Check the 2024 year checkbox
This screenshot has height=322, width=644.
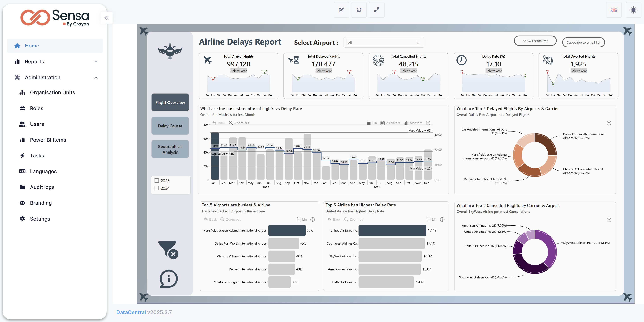coord(157,188)
